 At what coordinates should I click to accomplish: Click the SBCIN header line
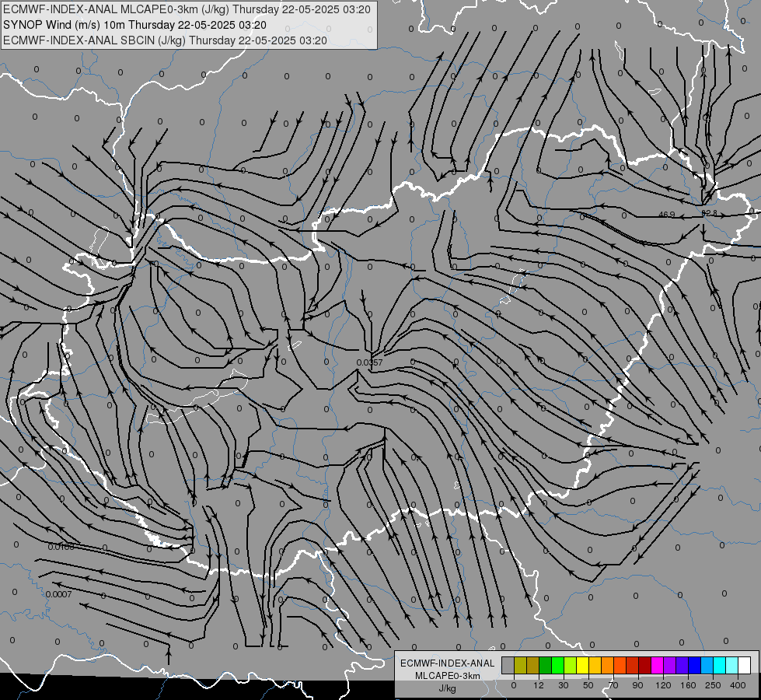point(165,40)
